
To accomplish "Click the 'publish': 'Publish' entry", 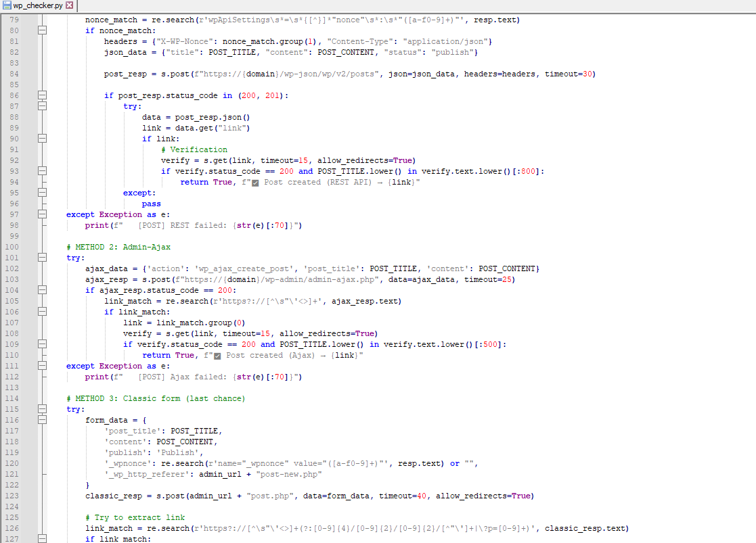I will coord(154,452).
